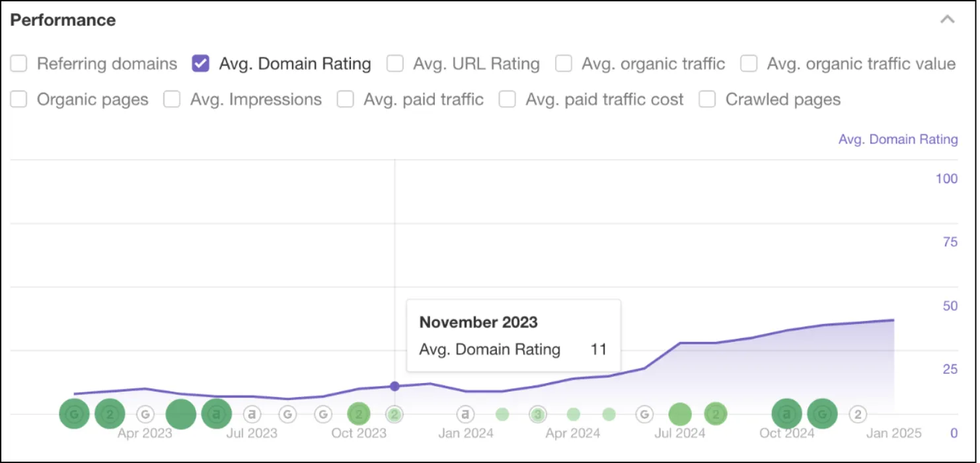Click the Jan 2024 axis label

(466, 434)
